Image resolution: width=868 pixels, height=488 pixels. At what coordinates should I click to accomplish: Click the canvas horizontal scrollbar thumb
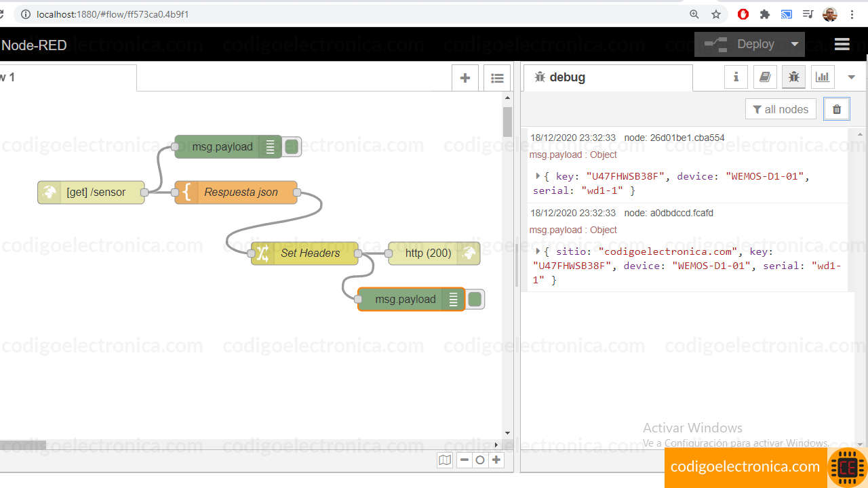[x=22, y=445]
